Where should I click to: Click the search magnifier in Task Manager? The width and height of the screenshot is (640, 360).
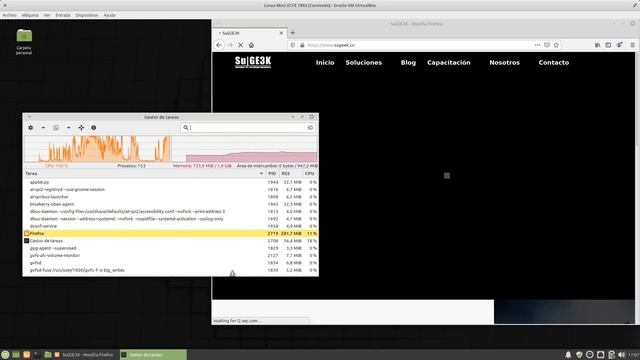click(x=186, y=128)
